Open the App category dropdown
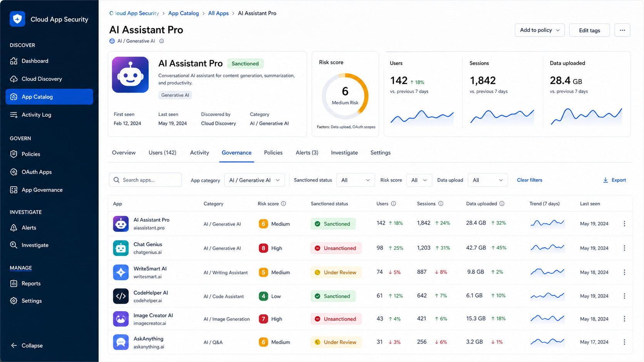Viewport: 644px width, 362px height. coord(254,180)
